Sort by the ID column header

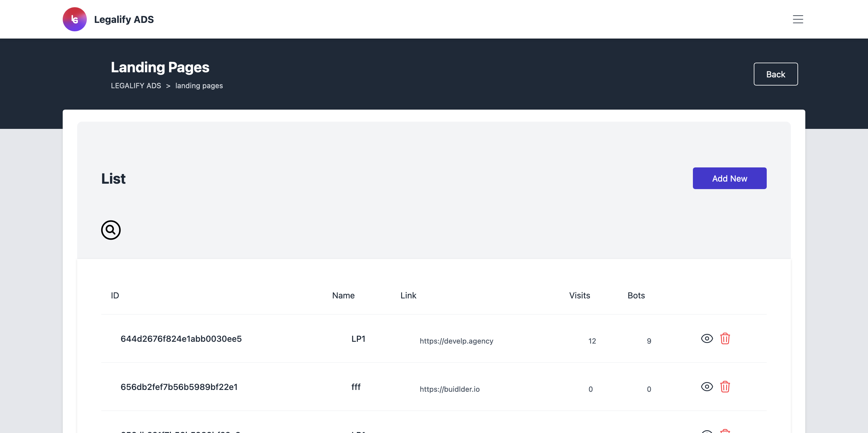115,295
